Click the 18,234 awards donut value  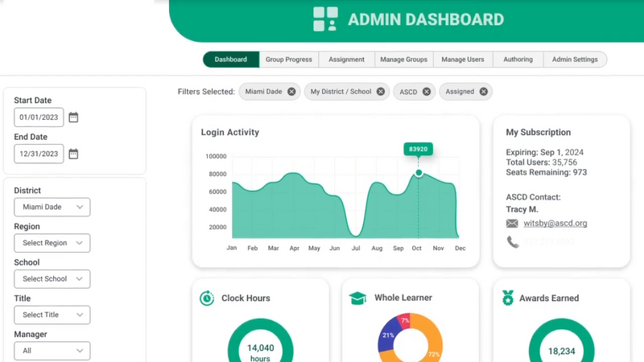click(x=561, y=352)
